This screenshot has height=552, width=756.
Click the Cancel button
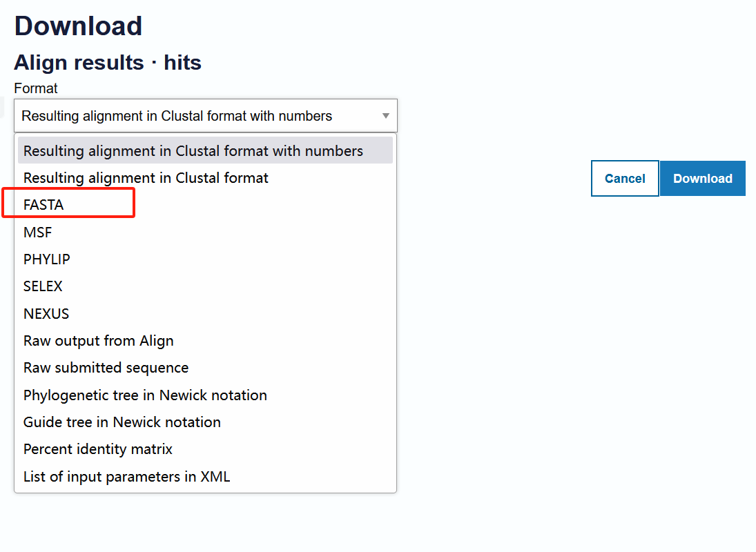[625, 178]
